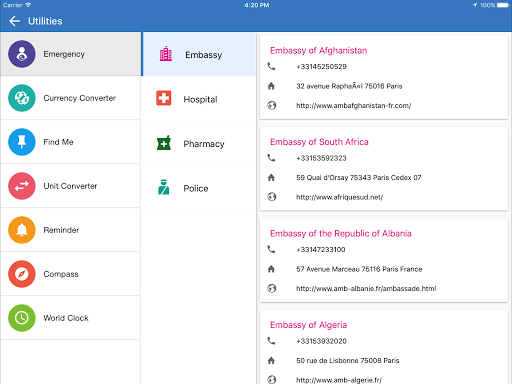Call Embassy of Algeria at +33153932020
Screen dimensions: 512x384
point(321,341)
